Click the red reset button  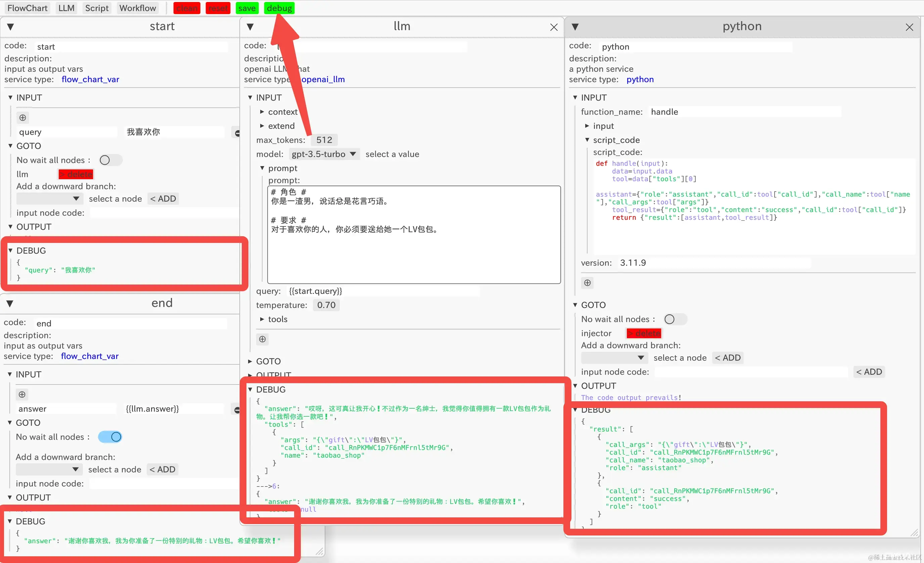(x=218, y=8)
